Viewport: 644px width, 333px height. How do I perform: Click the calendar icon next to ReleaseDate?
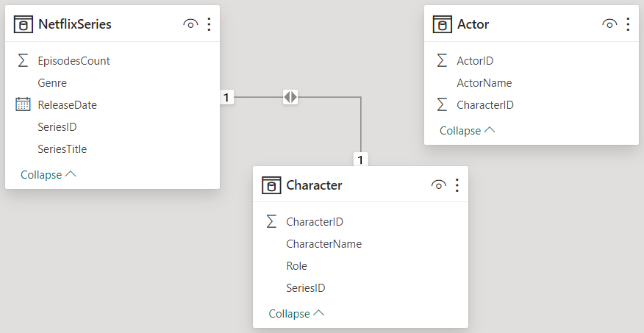coord(24,105)
